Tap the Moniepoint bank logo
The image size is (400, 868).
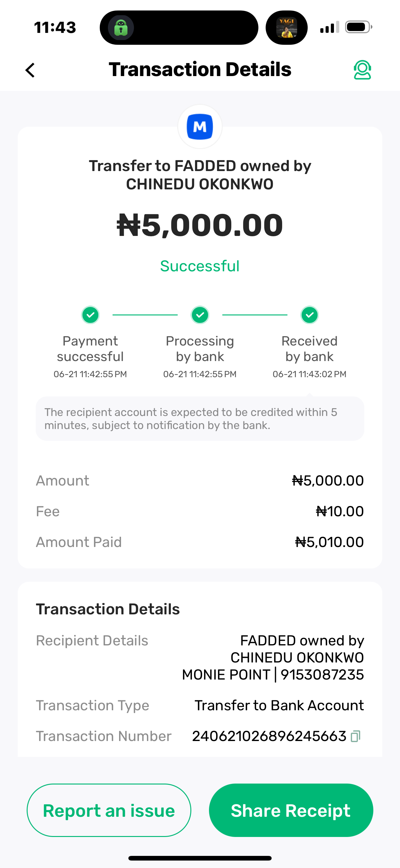[x=200, y=127]
